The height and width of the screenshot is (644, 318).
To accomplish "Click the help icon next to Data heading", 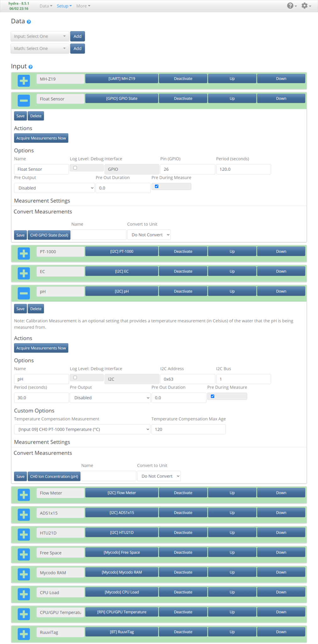I will tap(29, 22).
